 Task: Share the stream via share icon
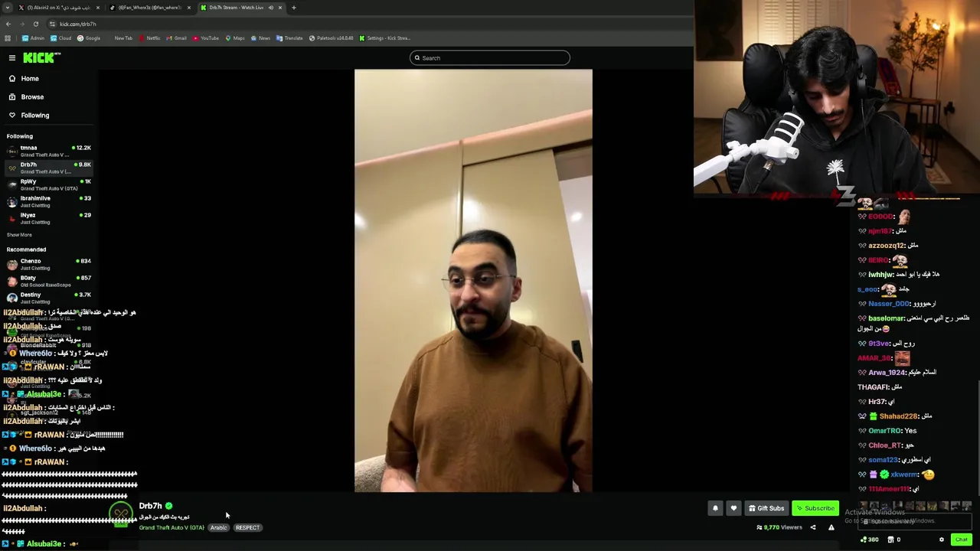click(x=813, y=527)
